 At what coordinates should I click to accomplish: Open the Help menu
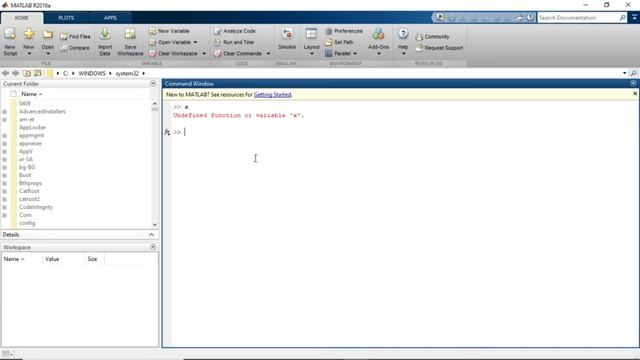(x=403, y=42)
